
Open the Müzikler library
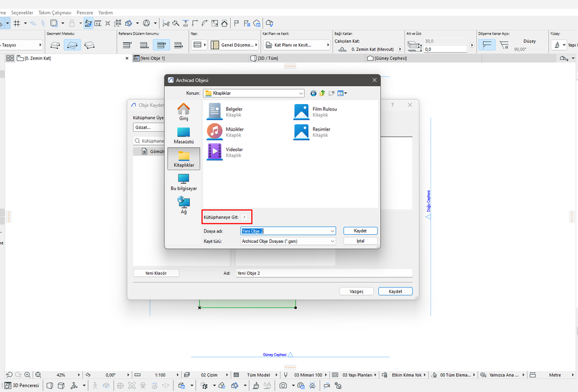(x=226, y=132)
